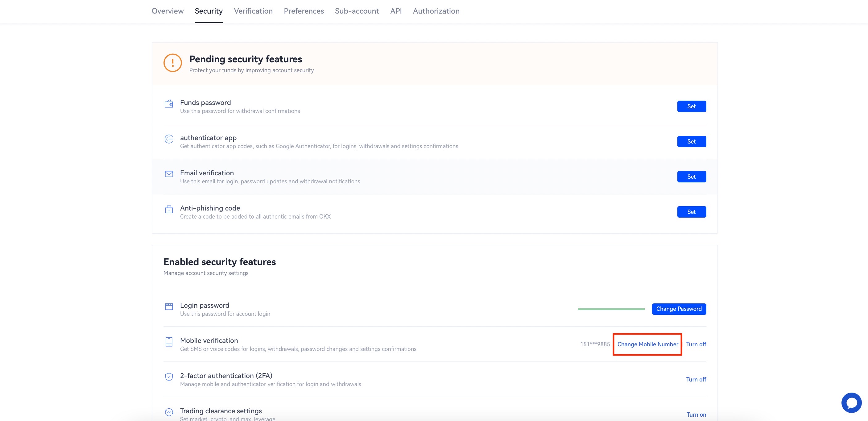Turn on Trading clearance settings
The image size is (868, 421).
(696, 415)
